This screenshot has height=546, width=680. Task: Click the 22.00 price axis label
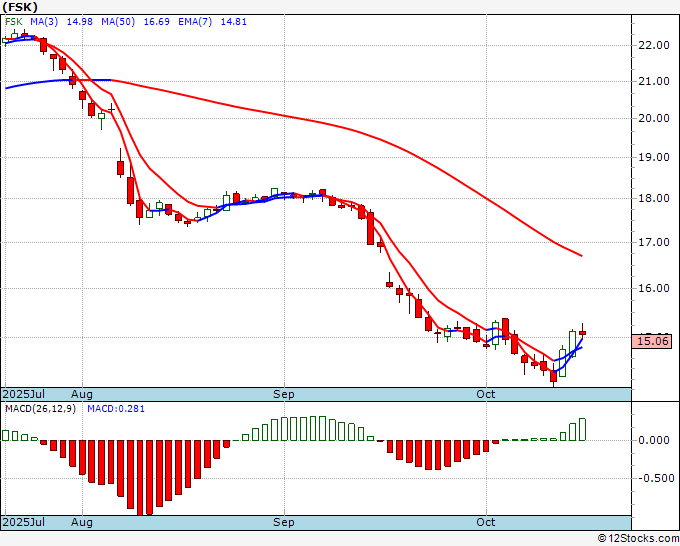point(654,45)
